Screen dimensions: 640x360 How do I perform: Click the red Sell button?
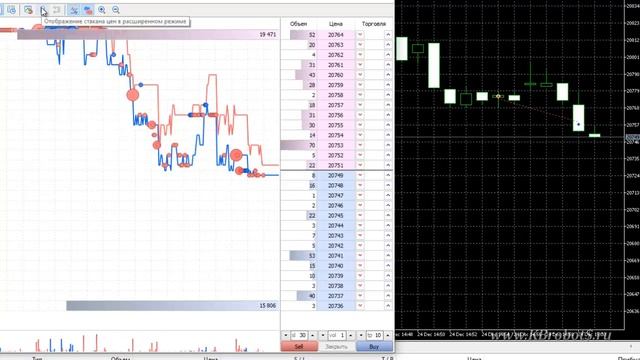click(299, 346)
